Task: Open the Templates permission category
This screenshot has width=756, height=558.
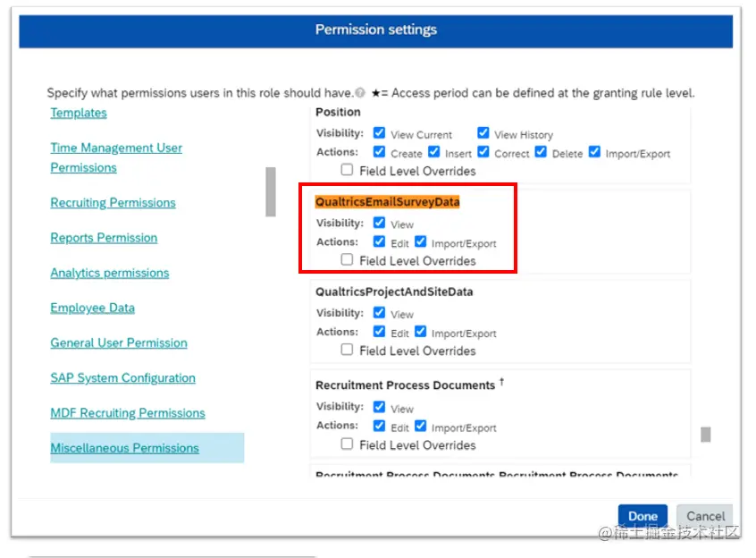Action: click(79, 113)
